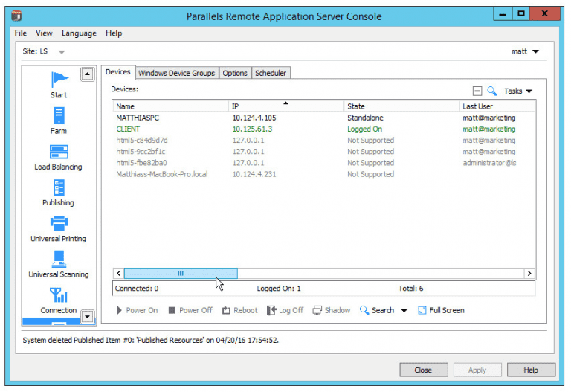This screenshot has width=571, height=392.
Task: Click the Standalone state cell
Action: click(x=365, y=118)
